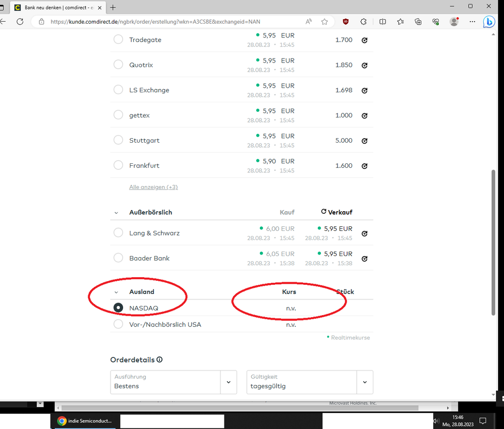Click the Frankfurt 5,90 EUR price

tap(278, 161)
